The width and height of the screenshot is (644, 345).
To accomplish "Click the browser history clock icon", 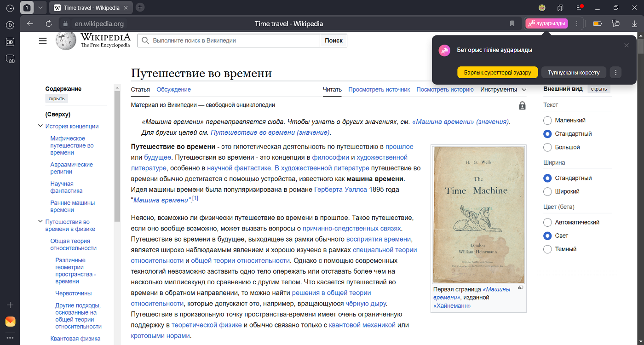I will 10,8.
